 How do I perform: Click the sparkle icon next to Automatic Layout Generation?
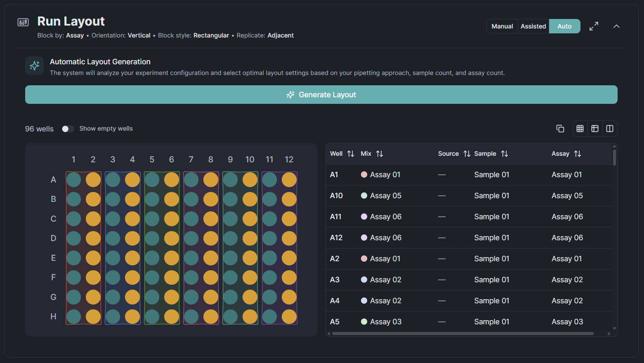(x=34, y=66)
